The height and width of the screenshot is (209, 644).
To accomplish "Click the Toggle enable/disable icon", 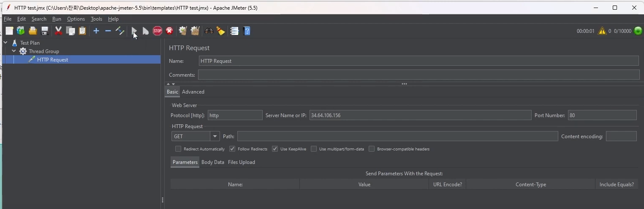I will pyautogui.click(x=120, y=31).
